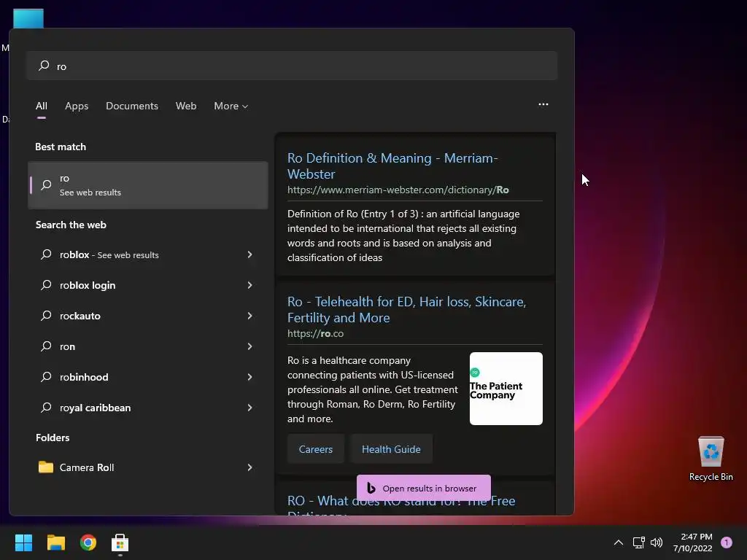
Task: Click inside the search text field
Action: tap(292, 66)
